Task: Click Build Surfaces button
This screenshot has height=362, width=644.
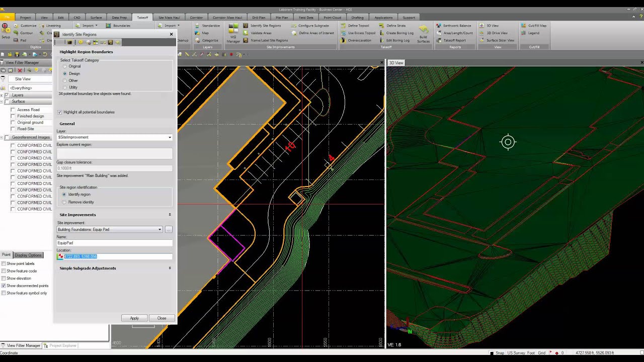Action: 423,33
